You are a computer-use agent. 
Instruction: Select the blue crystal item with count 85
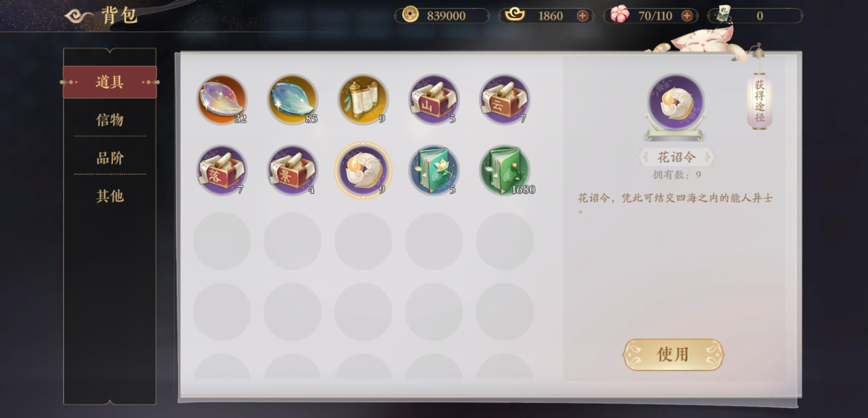click(x=292, y=99)
